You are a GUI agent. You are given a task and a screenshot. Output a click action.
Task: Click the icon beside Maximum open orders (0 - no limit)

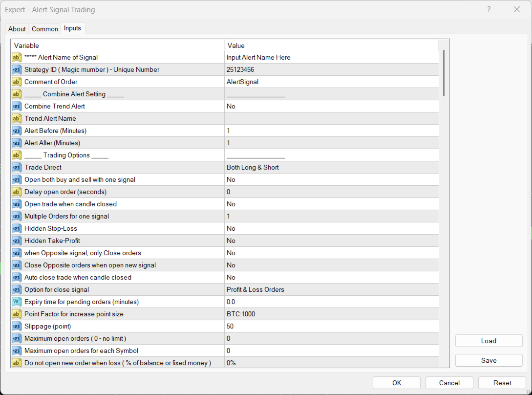coord(16,339)
